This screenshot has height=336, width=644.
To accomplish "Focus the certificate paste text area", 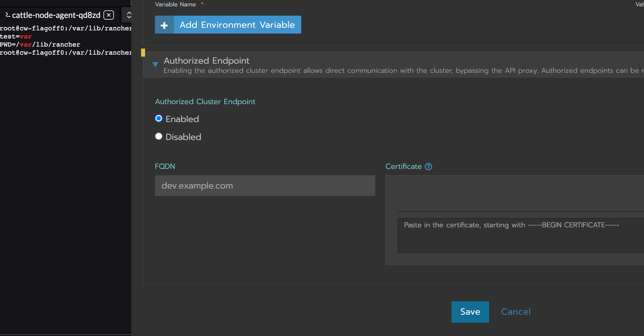I will [x=520, y=235].
